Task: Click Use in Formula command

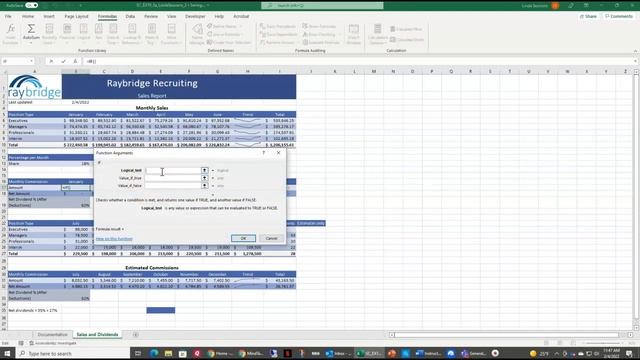Action: pyautogui.click(x=224, y=34)
